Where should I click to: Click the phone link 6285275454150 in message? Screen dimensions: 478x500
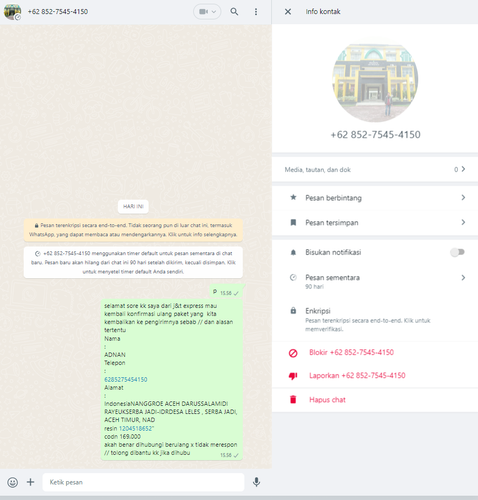[x=126, y=379]
